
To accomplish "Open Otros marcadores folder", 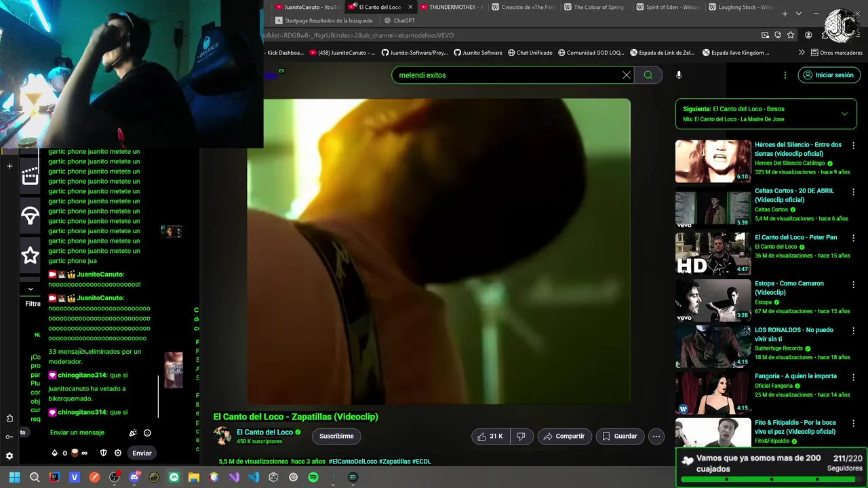I will 836,52.
